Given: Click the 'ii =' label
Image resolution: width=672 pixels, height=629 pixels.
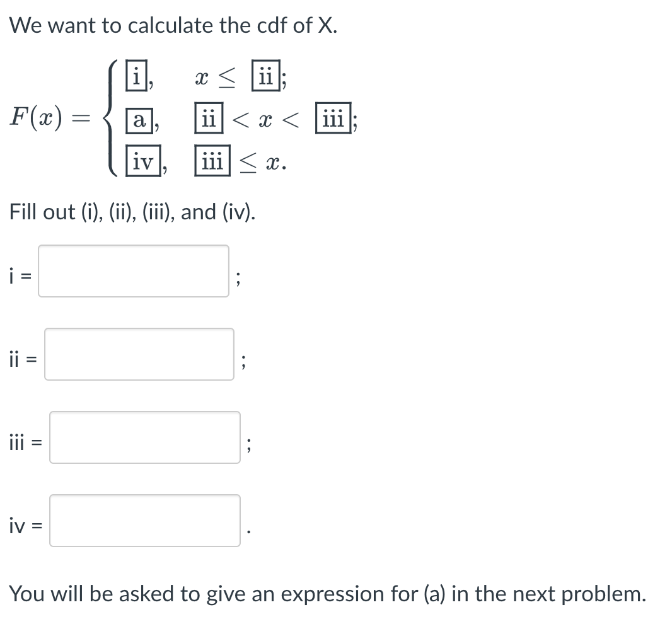Looking at the screenshot, I should 23,359.
